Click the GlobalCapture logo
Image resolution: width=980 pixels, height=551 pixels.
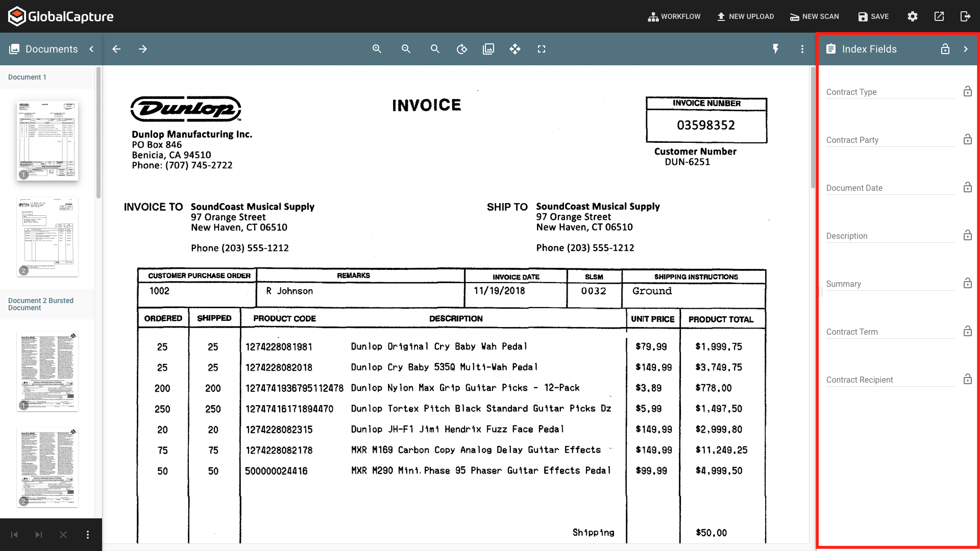61,16
